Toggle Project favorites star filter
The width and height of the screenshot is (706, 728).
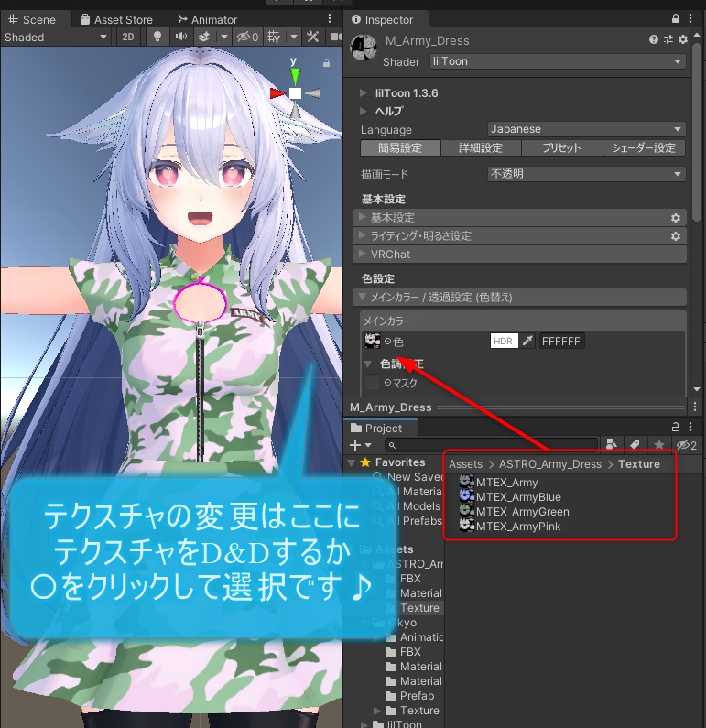click(x=658, y=445)
